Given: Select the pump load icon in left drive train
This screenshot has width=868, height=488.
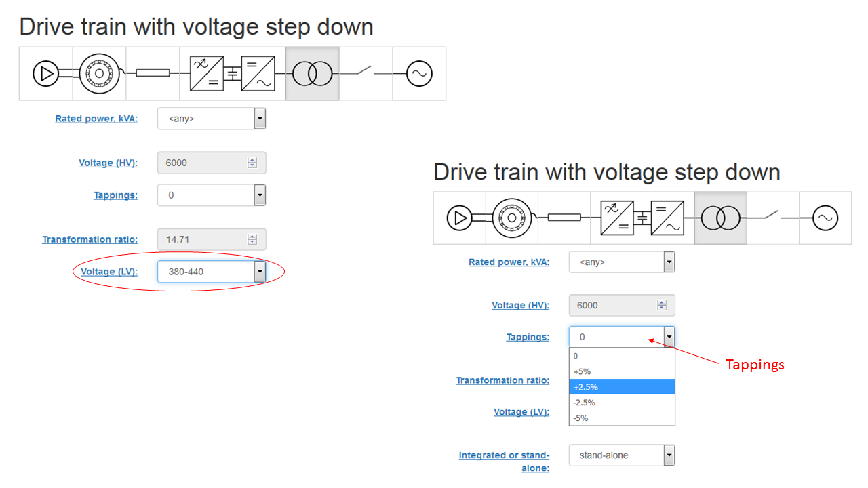Looking at the screenshot, I should (x=46, y=73).
